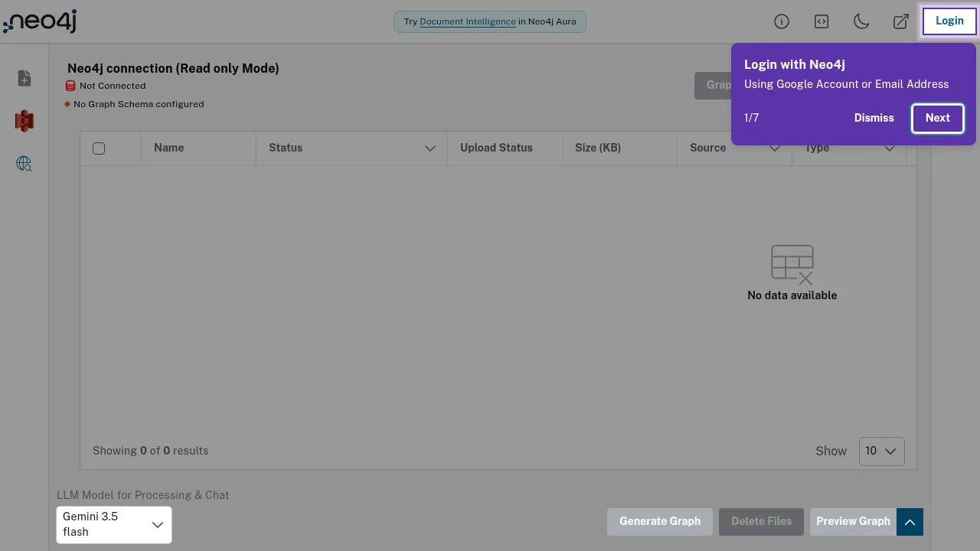Click the LLM Model for Processing & Chat label
The width and height of the screenshot is (980, 551).
[x=143, y=495]
